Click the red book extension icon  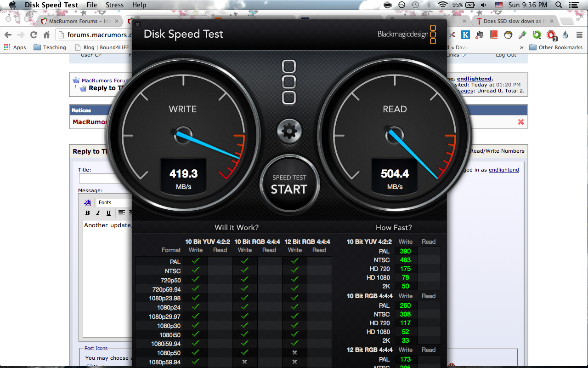tap(494, 35)
